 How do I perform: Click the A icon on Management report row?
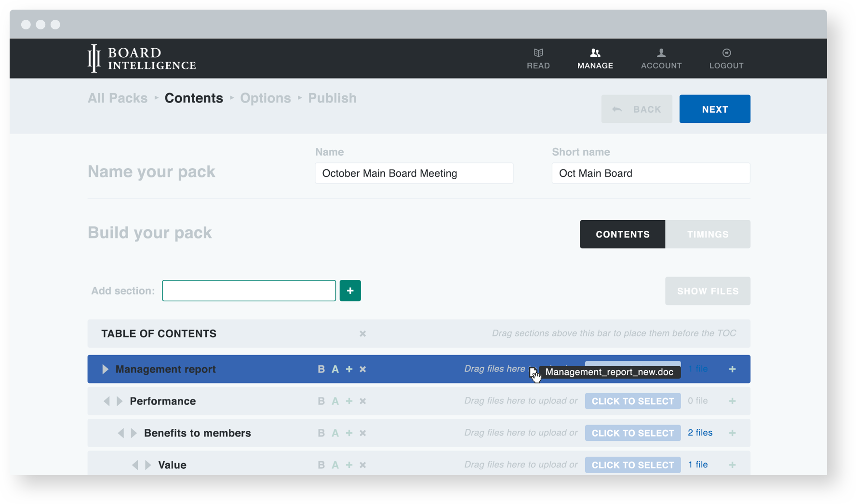point(335,369)
